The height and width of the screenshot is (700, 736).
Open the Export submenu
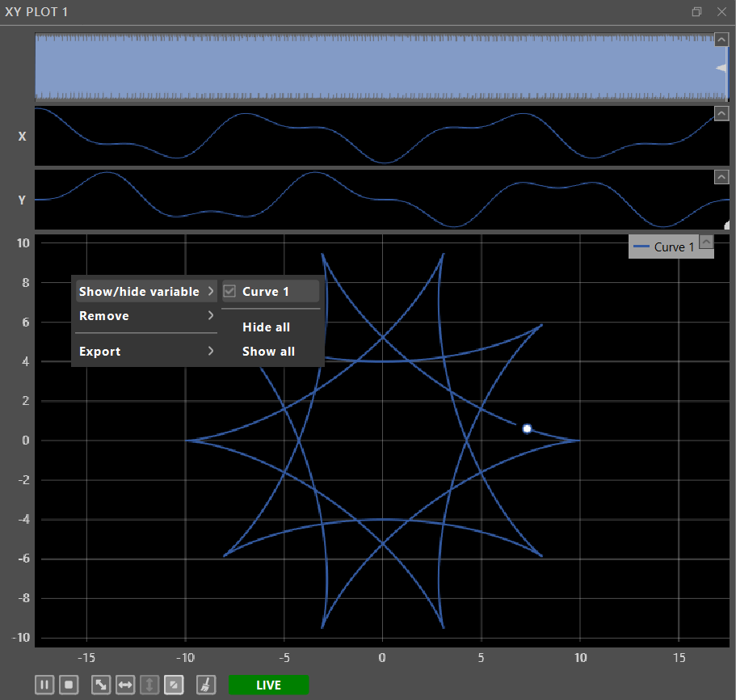(145, 352)
